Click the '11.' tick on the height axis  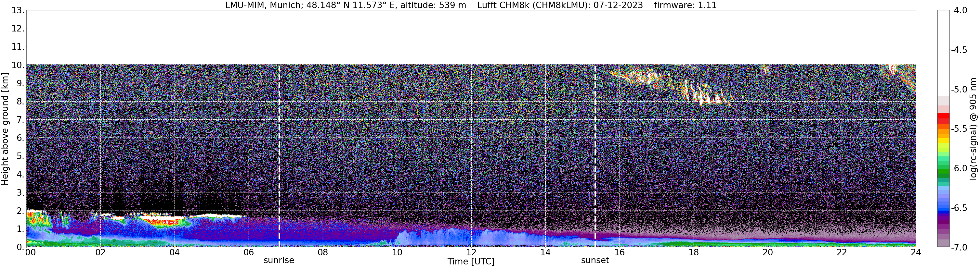18,47
